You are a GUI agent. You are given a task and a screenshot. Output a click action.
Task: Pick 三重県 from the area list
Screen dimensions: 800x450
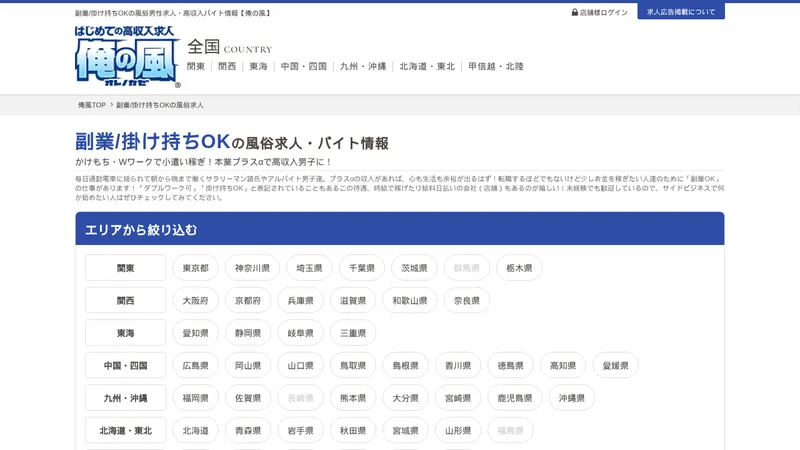coord(353,333)
